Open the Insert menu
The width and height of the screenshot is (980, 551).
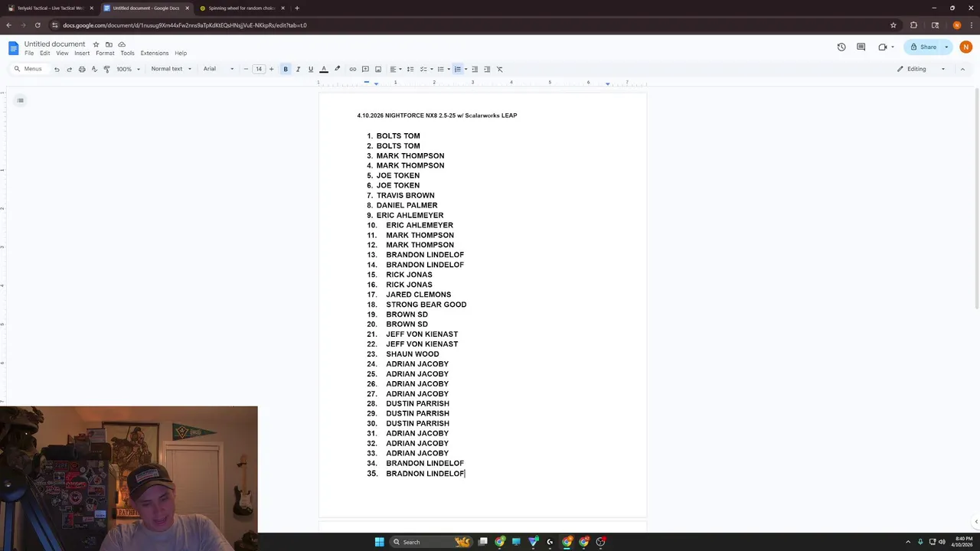coord(82,54)
